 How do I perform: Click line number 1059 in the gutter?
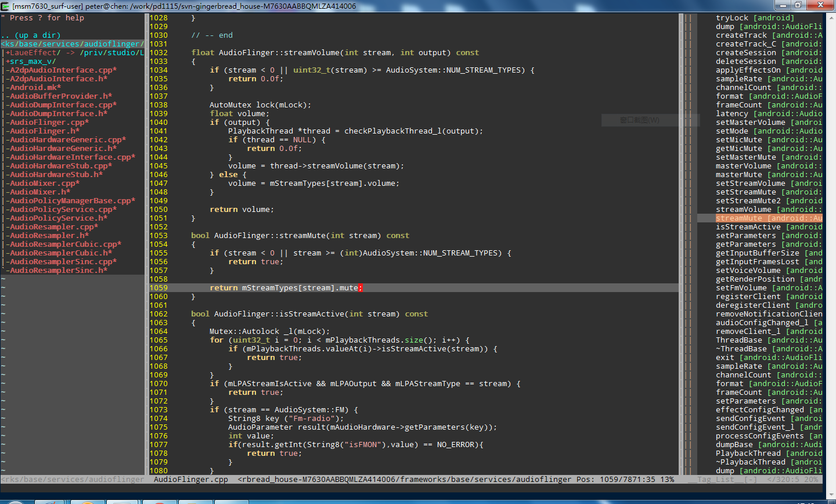click(x=158, y=288)
